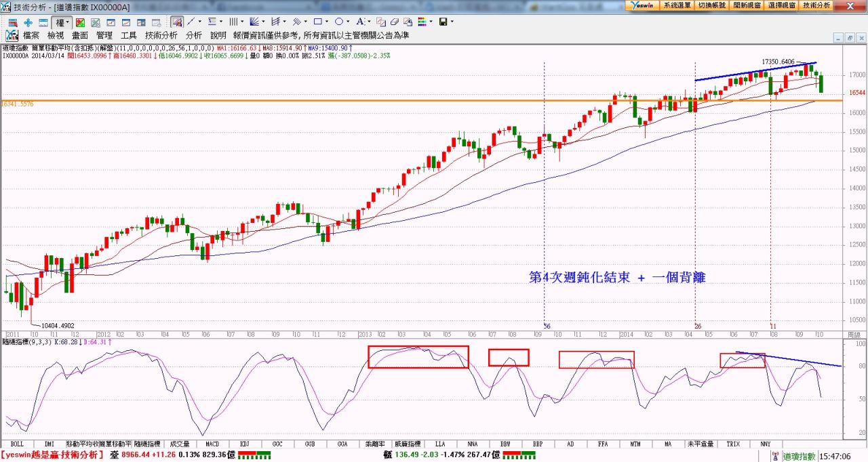Click the 系統選單 button
Image resolution: width=868 pixels, height=462 pixels.
pos(677,5)
